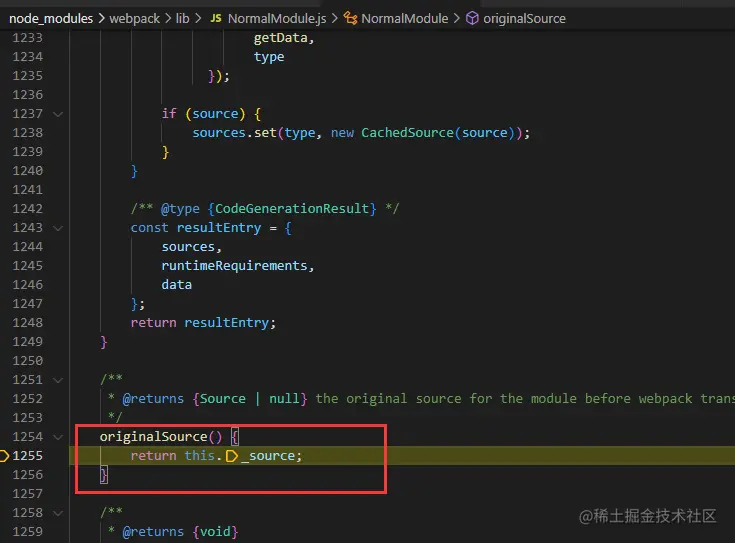Viewport: 735px width, 543px height.
Task: Click CachedSource constructor call
Action: tap(407, 133)
